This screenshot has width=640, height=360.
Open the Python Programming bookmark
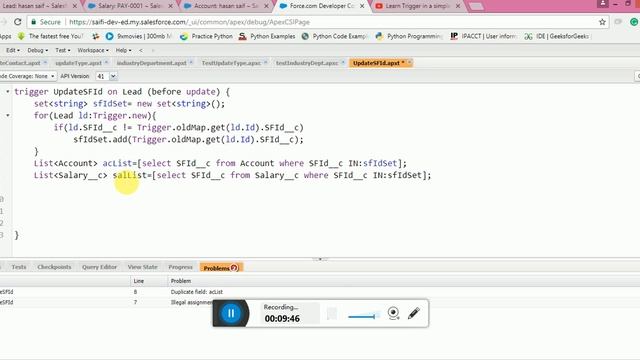point(409,36)
